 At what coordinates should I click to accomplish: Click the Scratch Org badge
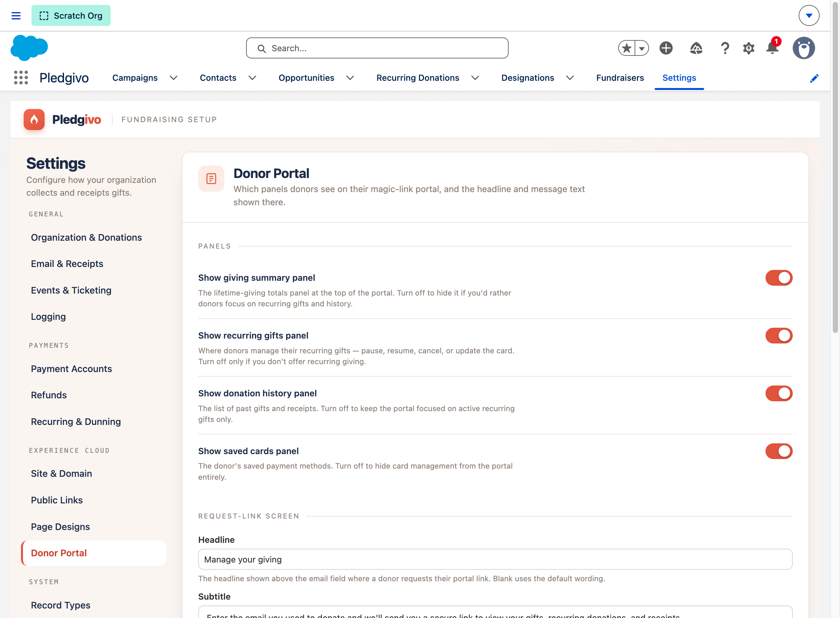coord(71,16)
